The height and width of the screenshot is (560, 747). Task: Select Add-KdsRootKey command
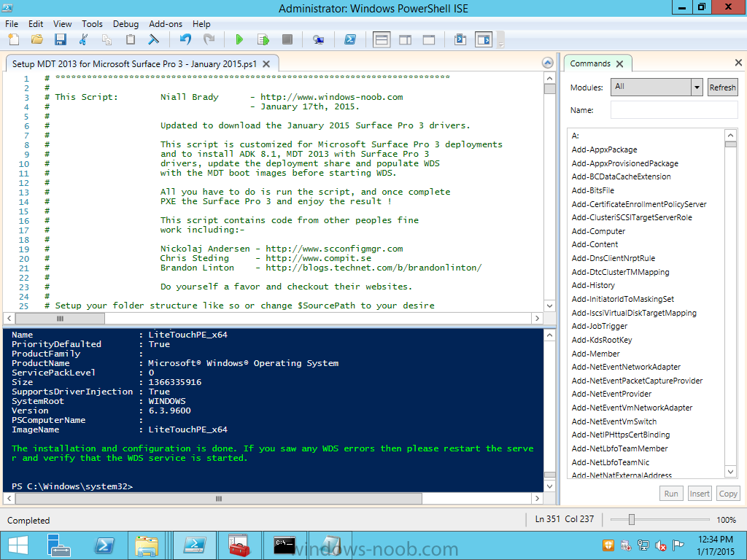coord(602,340)
